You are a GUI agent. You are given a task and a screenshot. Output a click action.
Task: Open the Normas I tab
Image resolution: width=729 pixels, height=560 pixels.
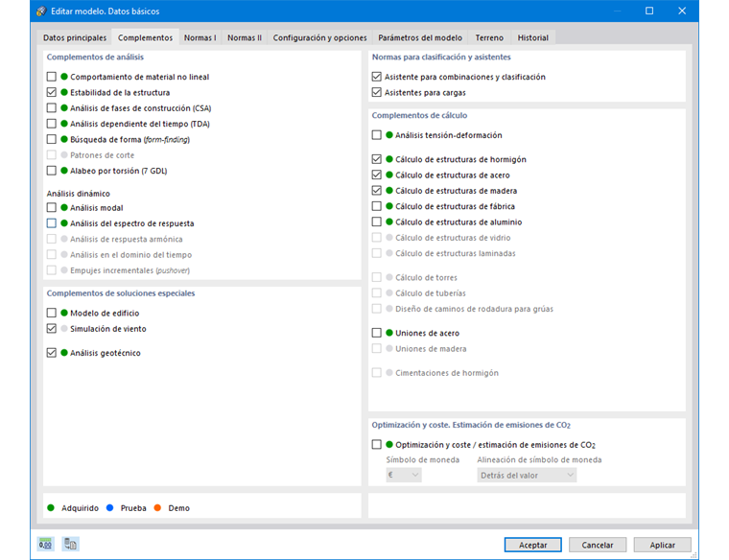(x=200, y=37)
